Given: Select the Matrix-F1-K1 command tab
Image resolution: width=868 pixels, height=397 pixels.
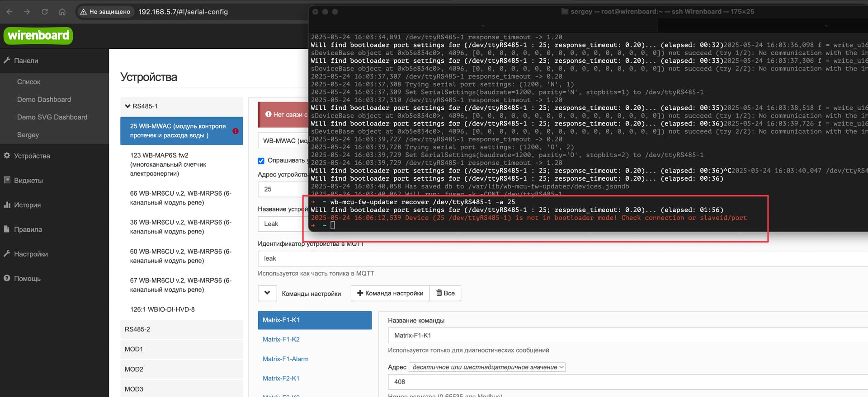Looking at the screenshot, I should click(315, 320).
